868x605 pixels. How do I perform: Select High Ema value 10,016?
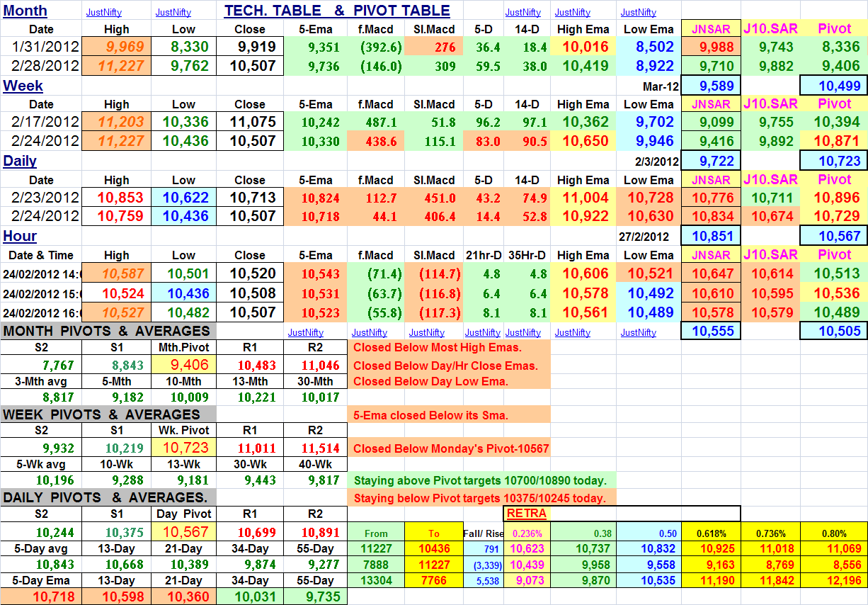coord(583,47)
